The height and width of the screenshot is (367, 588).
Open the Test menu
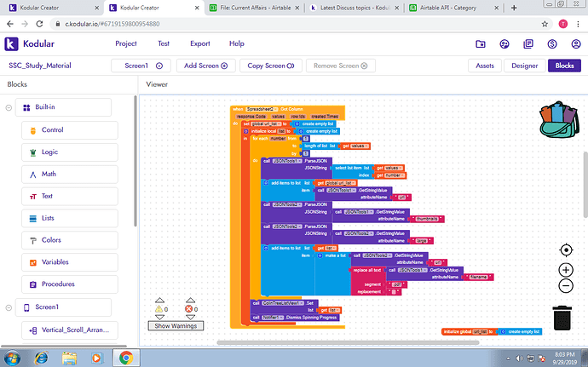tap(164, 44)
